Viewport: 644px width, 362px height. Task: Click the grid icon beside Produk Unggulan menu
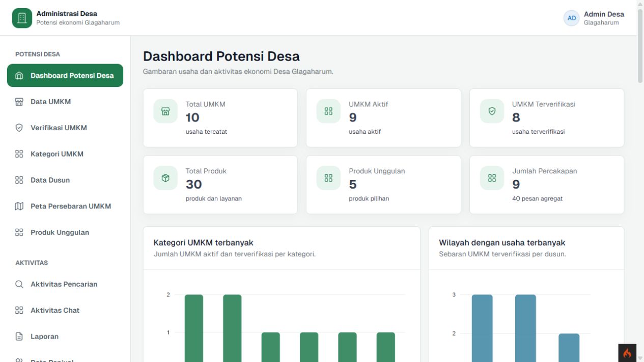pos(19,232)
